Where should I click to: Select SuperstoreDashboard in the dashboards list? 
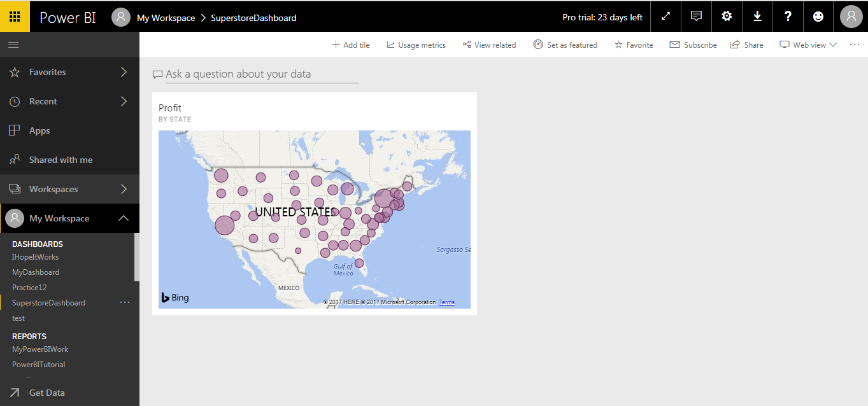48,303
